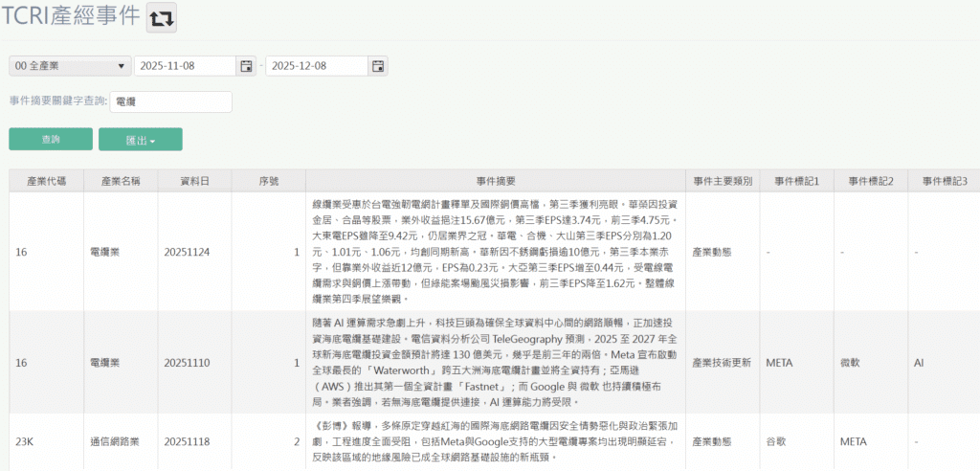The image size is (980, 471).
Task: Click the refresh/swap icon beside TCRI產經事件
Action: click(161, 17)
